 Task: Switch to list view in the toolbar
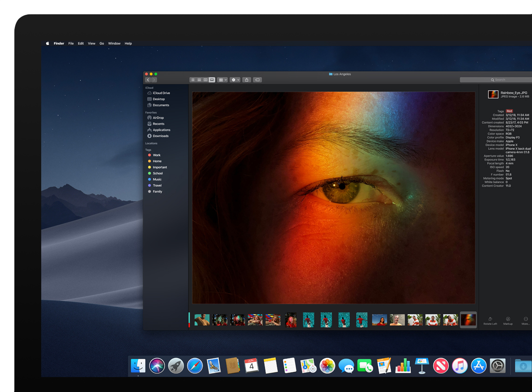199,80
